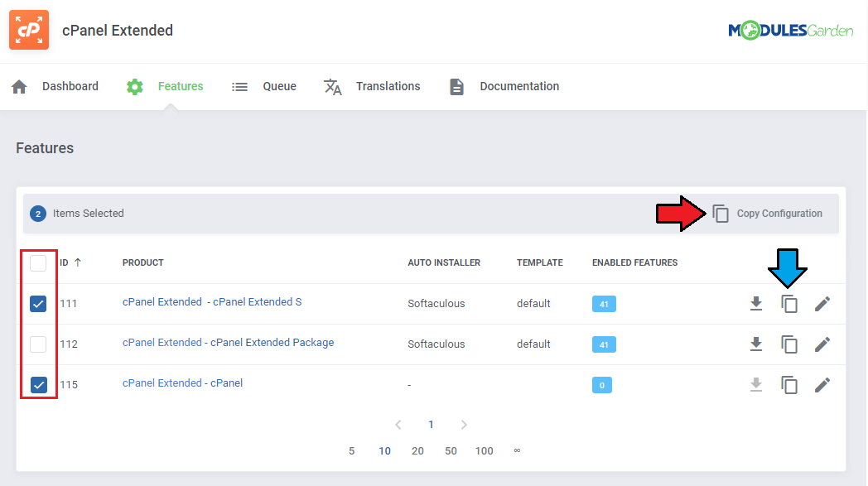868x486 pixels.
Task: Copy configuration icon for product ID 115
Action: [x=789, y=385]
